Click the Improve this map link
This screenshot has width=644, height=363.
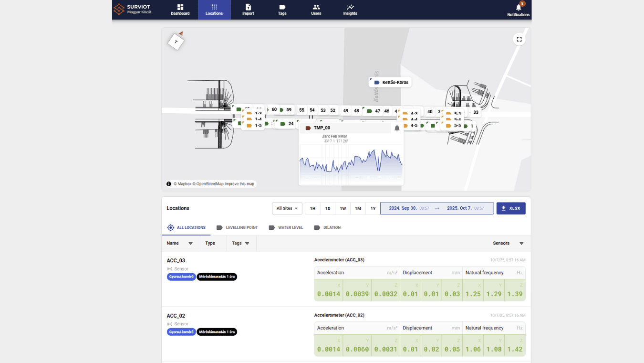[x=239, y=184]
